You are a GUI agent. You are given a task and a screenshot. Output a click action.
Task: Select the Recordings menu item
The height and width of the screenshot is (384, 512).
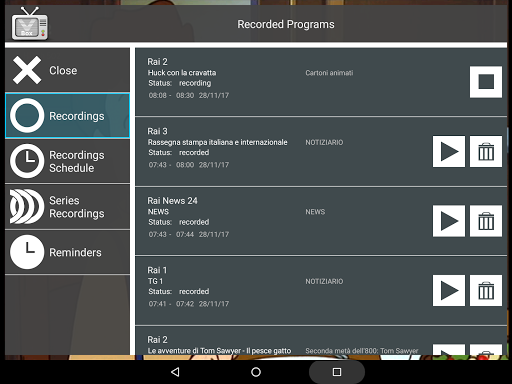67,116
